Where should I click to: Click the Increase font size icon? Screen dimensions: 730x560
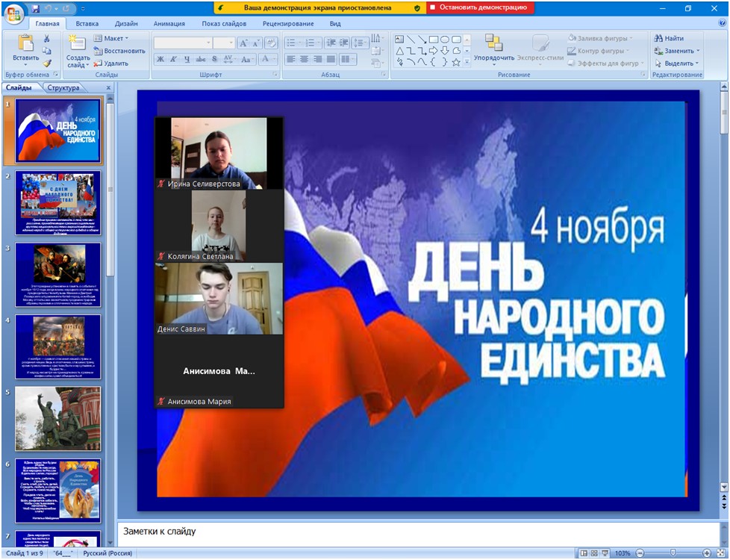point(243,43)
